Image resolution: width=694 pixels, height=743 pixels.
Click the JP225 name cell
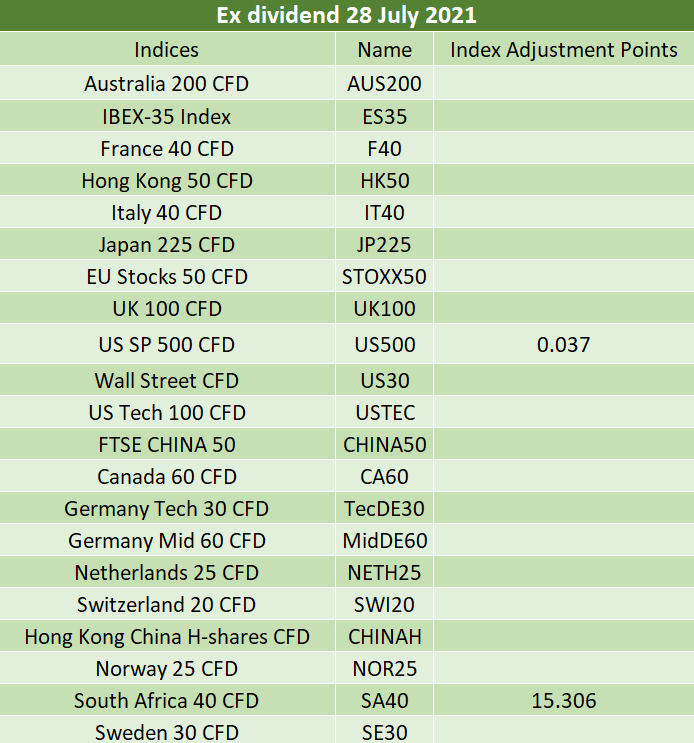click(385, 245)
